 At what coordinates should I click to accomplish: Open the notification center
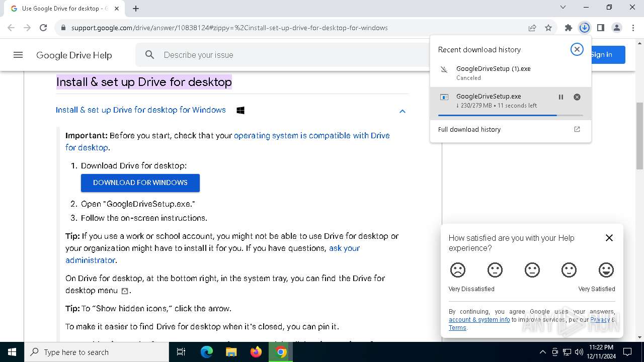pos(627,352)
